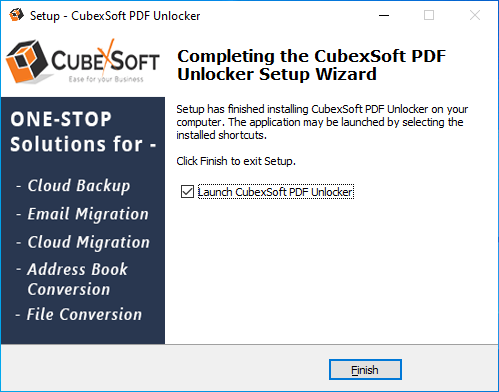Image resolution: width=499 pixels, height=392 pixels.
Task: Click the disabled maximize window button
Action: click(429, 15)
